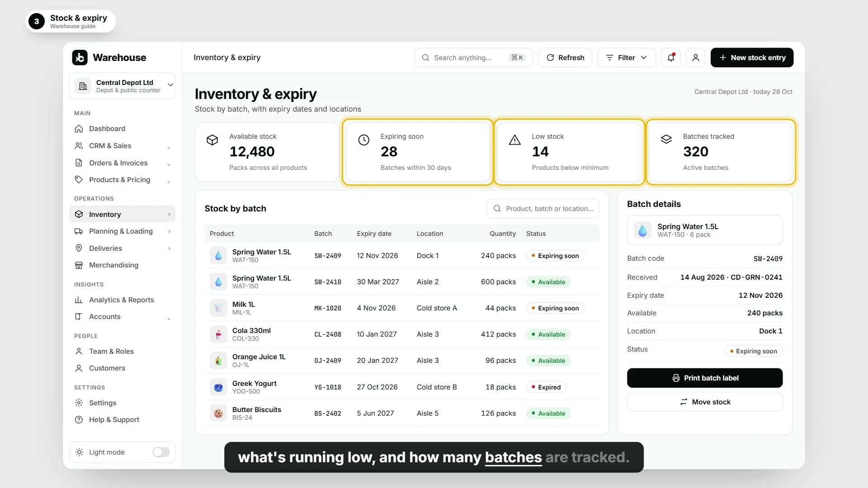This screenshot has width=868, height=488.
Task: Focus the Search anything field
Action: pyautogui.click(x=473, y=57)
